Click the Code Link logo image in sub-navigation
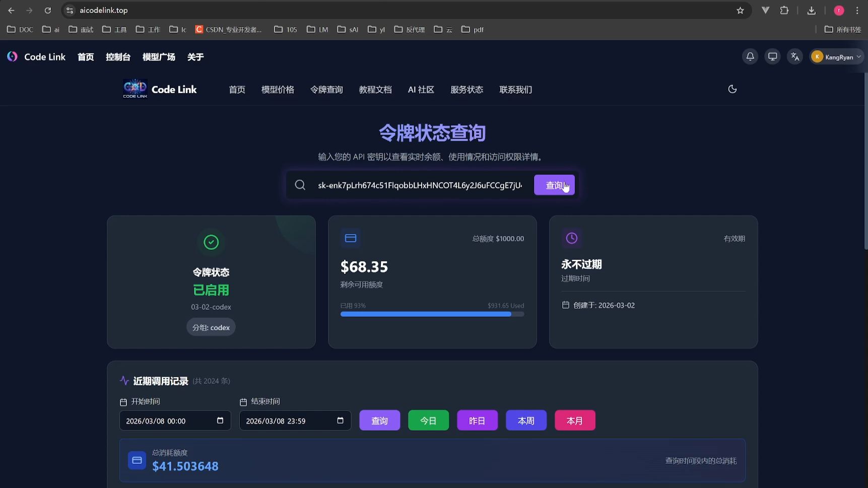The image size is (868, 488). tap(135, 89)
